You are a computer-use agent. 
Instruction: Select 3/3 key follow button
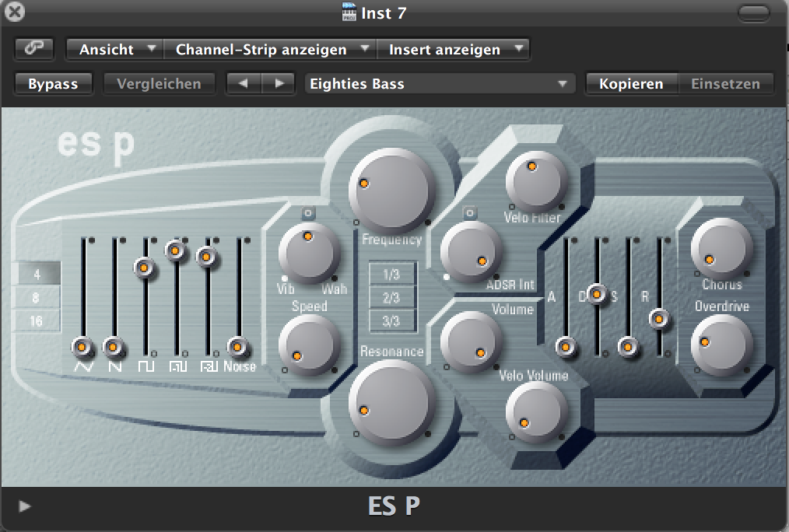pos(391,320)
